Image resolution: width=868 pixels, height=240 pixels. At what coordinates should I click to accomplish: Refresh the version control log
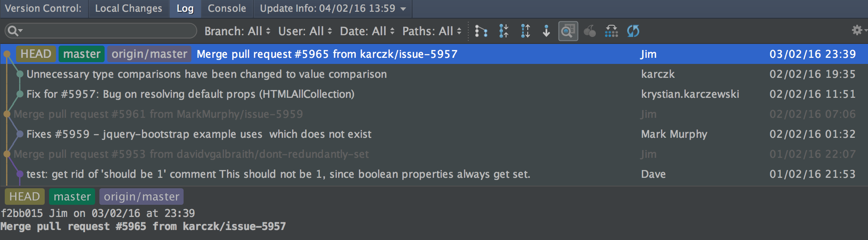click(x=633, y=31)
